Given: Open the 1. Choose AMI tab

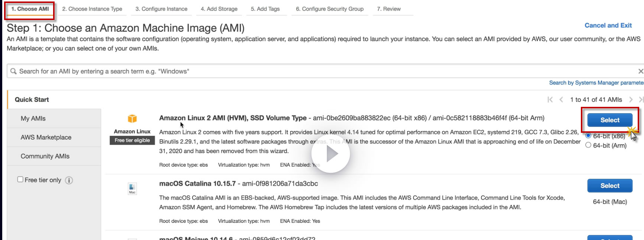Looking at the screenshot, I should pos(30,9).
